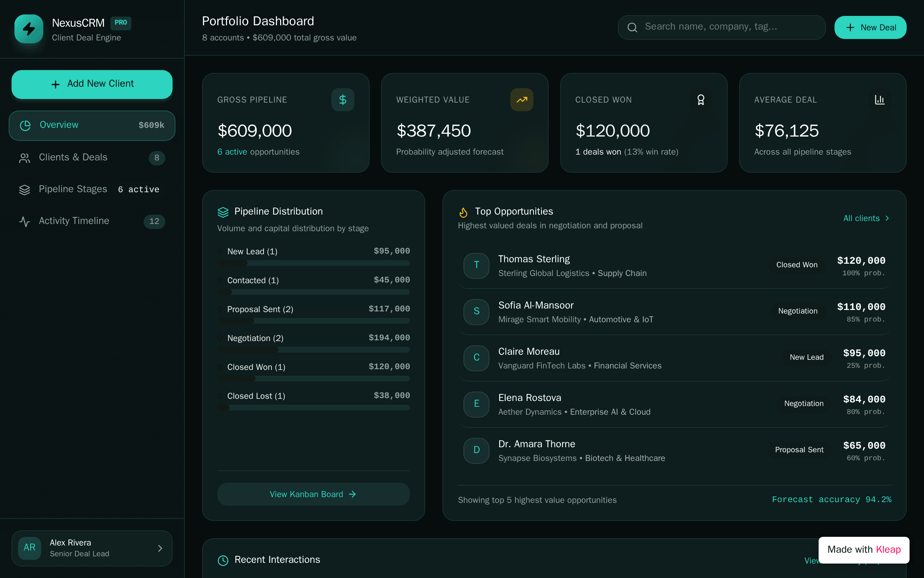Screen dimensions: 924x578
Task: Click the Average Deal bar chart icon
Action: [880, 100]
